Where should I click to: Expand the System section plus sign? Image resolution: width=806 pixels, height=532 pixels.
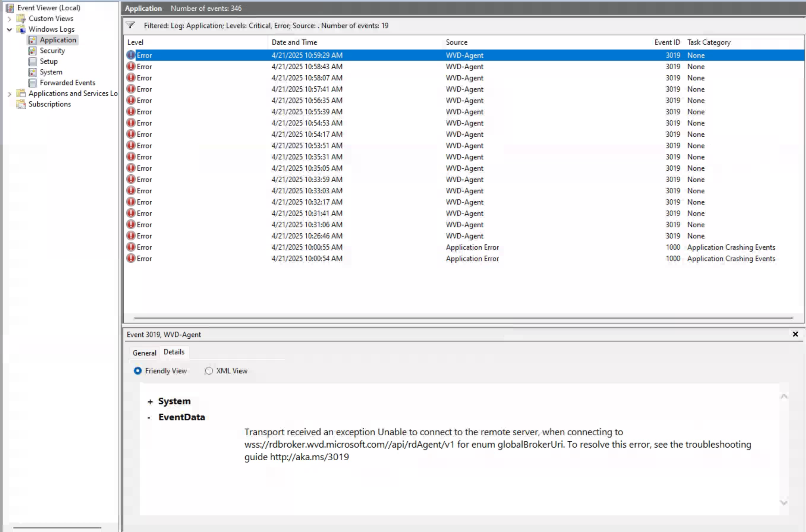[150, 402]
